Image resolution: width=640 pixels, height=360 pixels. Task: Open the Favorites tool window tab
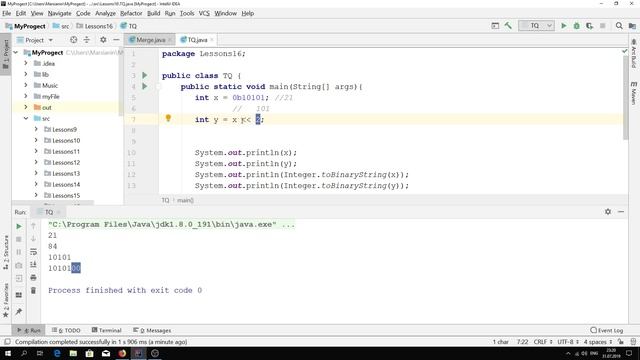6,300
